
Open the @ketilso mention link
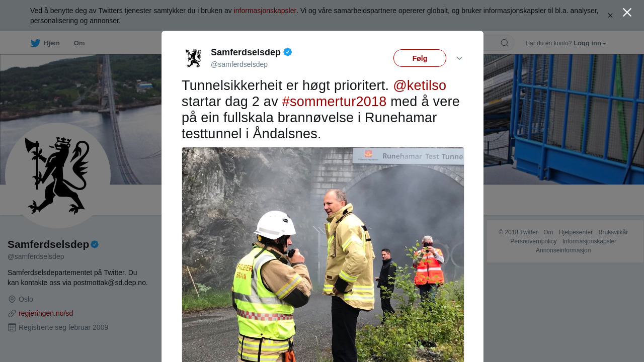(x=420, y=85)
